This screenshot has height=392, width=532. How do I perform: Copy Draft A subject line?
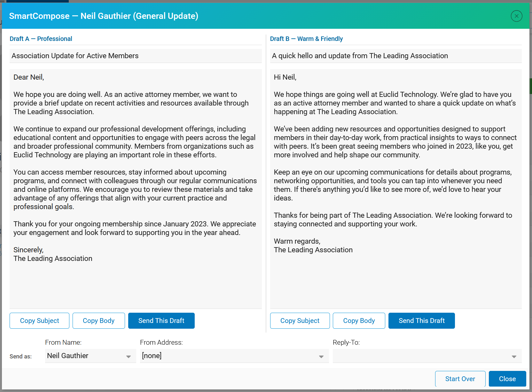click(x=39, y=321)
